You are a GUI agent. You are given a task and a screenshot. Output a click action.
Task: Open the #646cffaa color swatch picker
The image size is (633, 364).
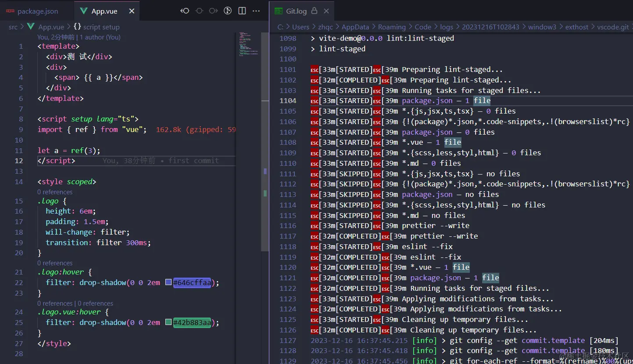(168, 282)
